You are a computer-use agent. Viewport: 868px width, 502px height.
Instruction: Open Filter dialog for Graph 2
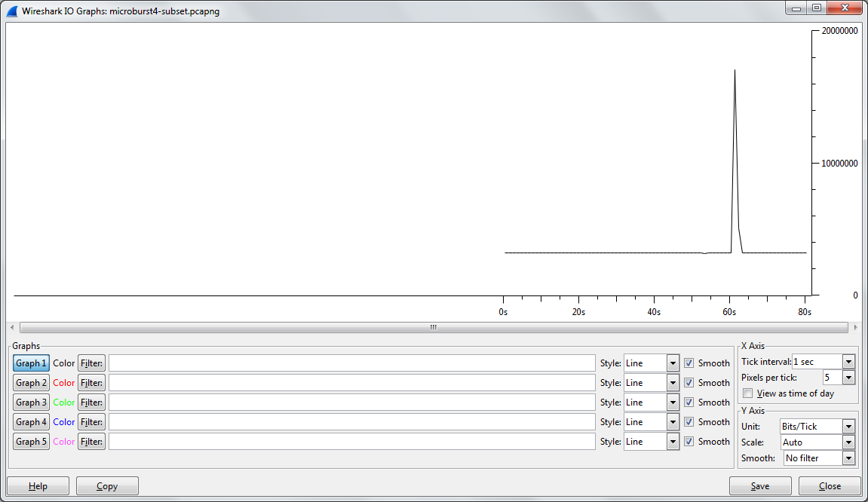pos(91,383)
